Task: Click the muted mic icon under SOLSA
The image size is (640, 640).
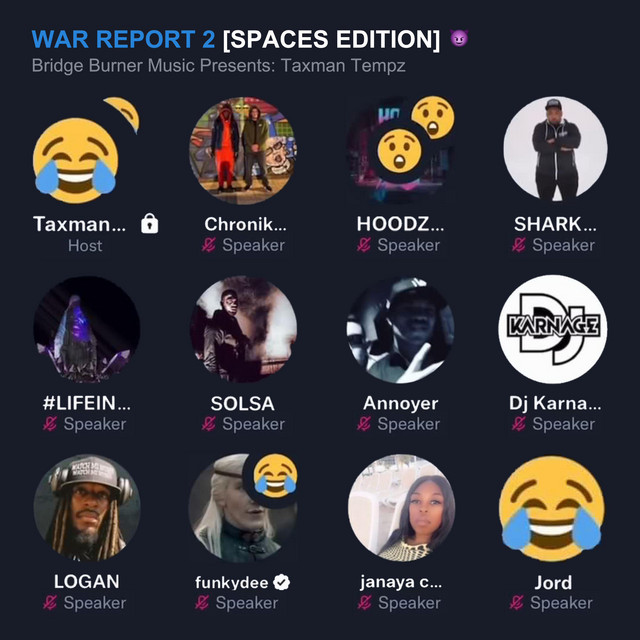Action: coord(209,424)
